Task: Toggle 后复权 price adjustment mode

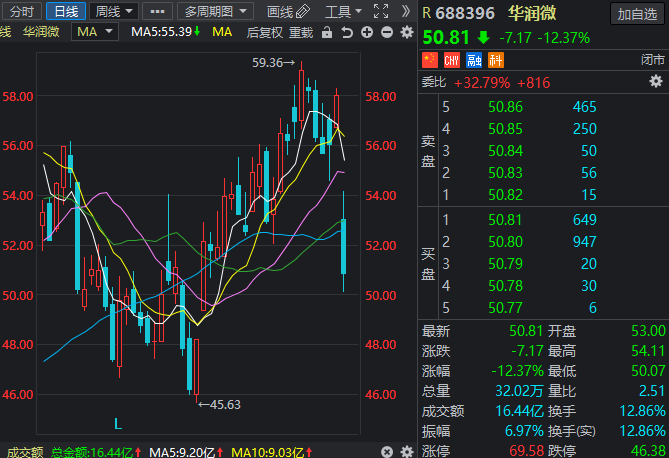Action: coord(264,32)
